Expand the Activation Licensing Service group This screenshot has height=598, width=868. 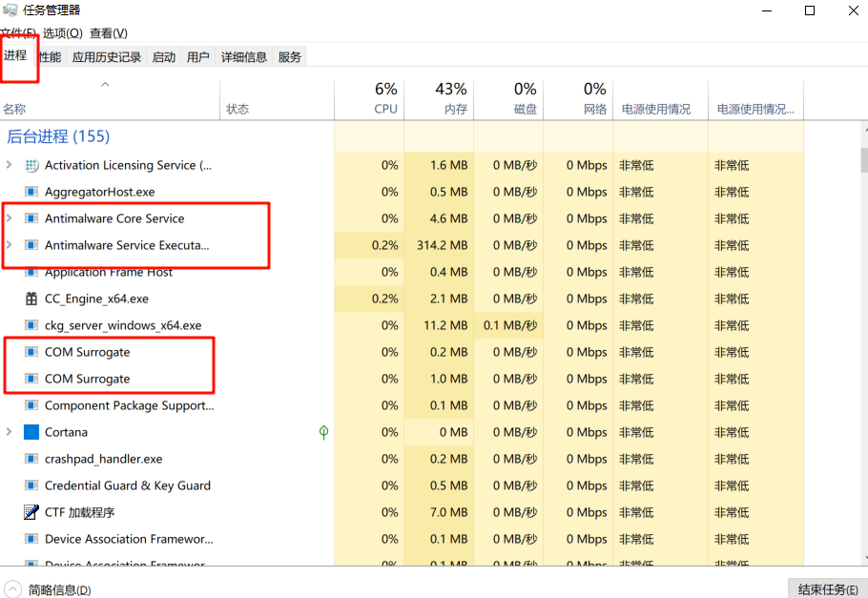coord(9,165)
